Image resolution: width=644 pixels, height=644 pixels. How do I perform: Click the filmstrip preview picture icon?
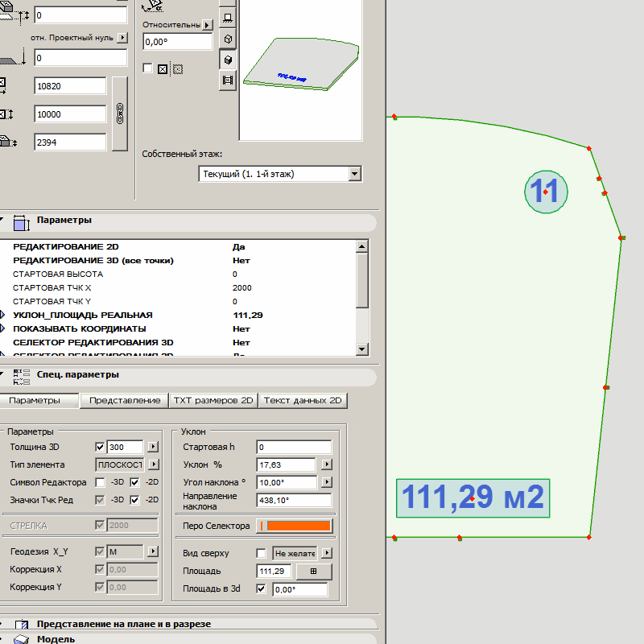(228, 80)
